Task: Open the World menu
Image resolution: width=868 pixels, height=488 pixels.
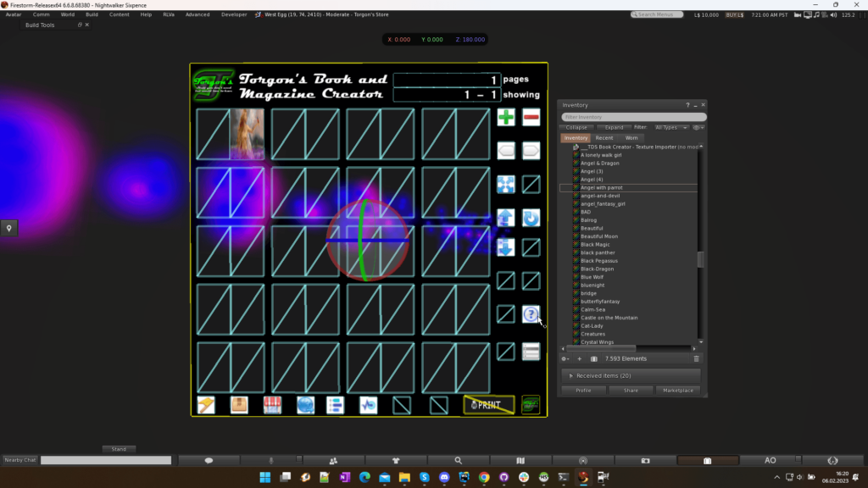Action: tap(68, 14)
